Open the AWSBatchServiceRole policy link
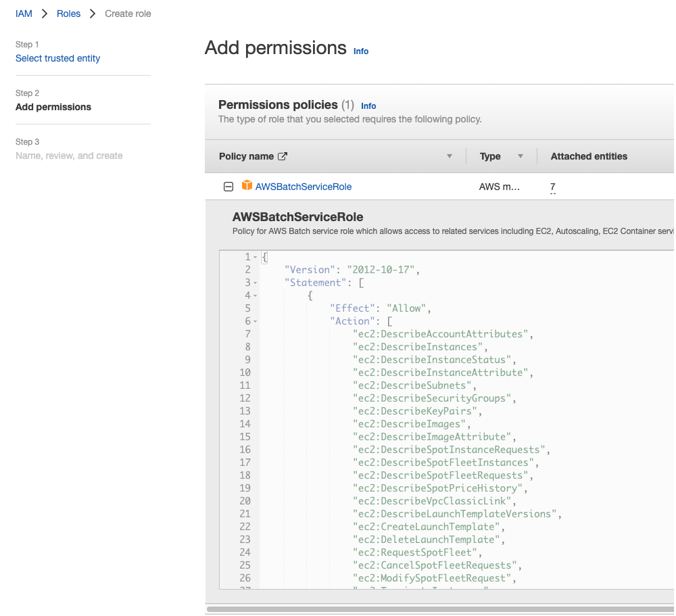Viewport: 676px width, 616px height. click(x=304, y=187)
